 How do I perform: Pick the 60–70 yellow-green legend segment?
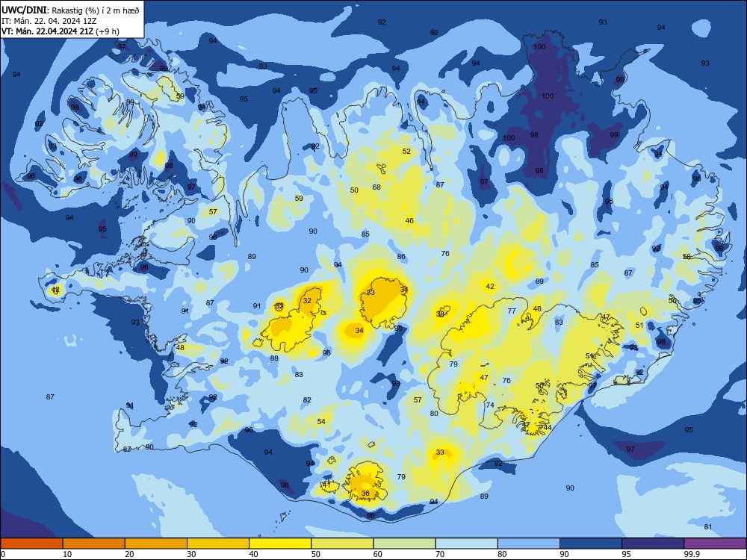[x=404, y=544]
